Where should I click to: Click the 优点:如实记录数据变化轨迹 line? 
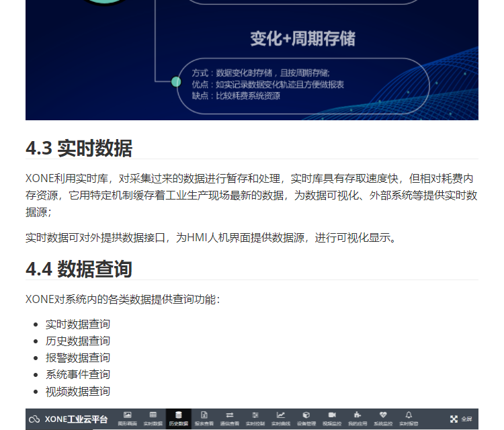pos(267,85)
